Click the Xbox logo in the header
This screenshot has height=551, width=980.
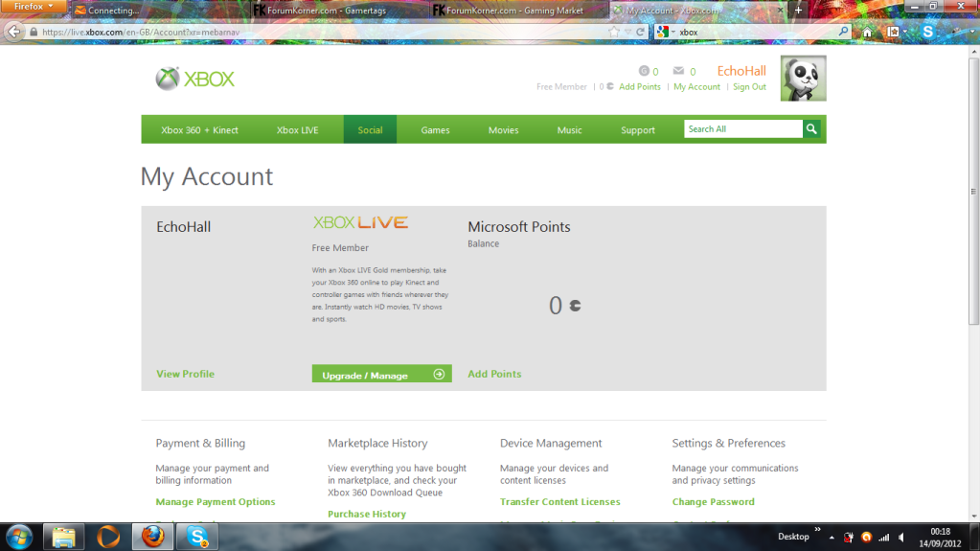click(x=195, y=79)
